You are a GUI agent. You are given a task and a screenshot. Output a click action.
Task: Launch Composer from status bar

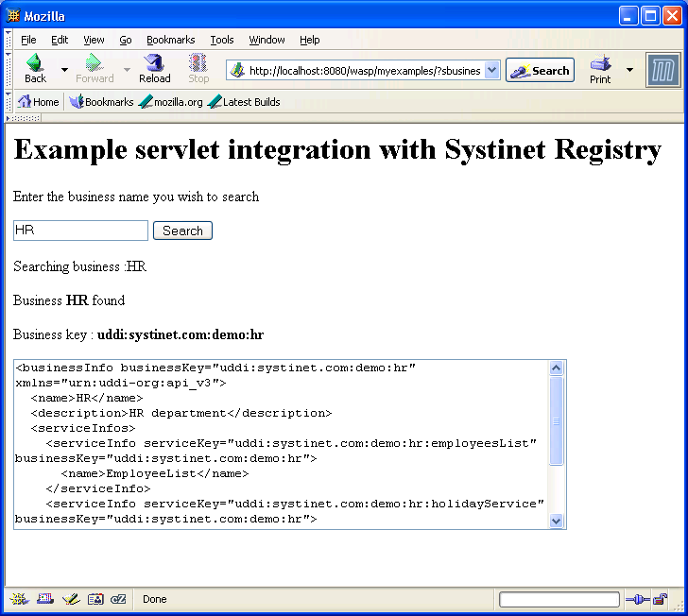[71, 599]
